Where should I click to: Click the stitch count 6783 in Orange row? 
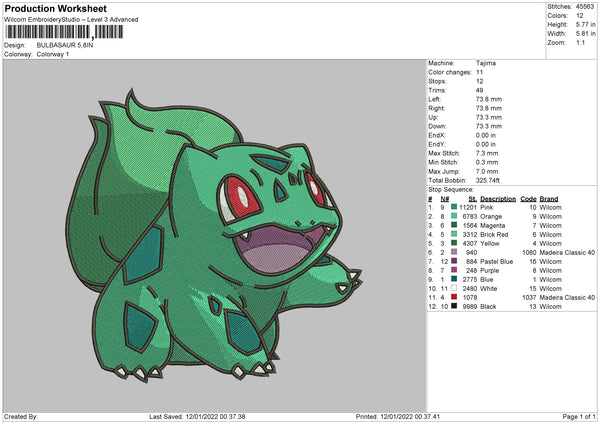(x=470, y=216)
